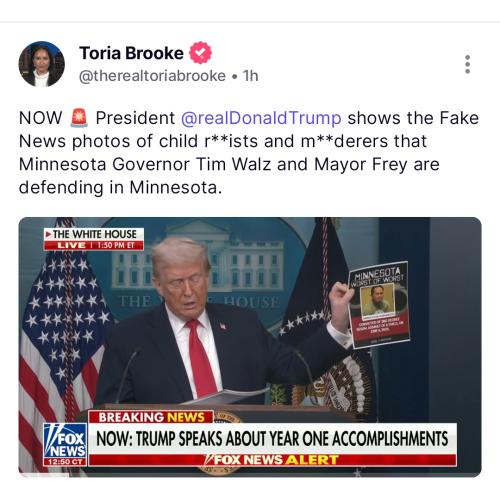
Task: Click the Fox News logo in the video
Action: tap(65, 441)
